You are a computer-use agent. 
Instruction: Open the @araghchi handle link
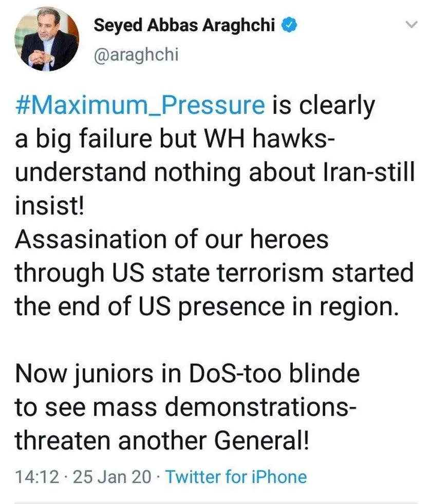pyautogui.click(x=136, y=53)
